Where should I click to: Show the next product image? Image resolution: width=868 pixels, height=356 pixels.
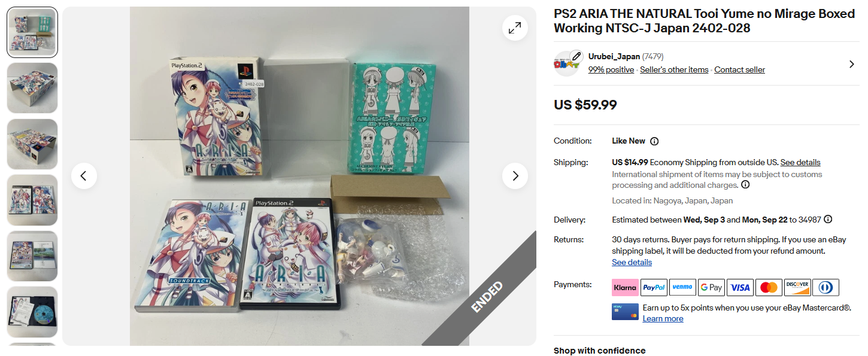515,176
